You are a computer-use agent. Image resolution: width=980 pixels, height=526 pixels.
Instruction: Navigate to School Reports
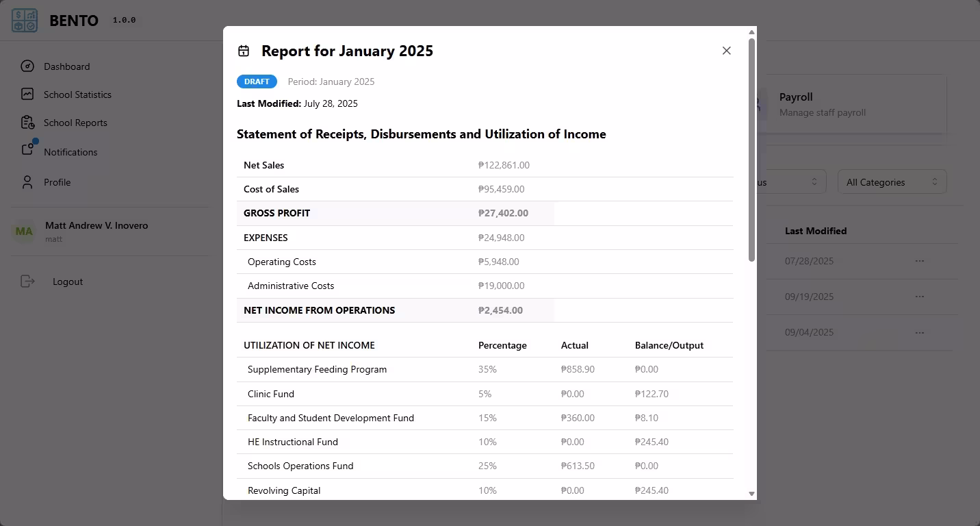click(75, 123)
